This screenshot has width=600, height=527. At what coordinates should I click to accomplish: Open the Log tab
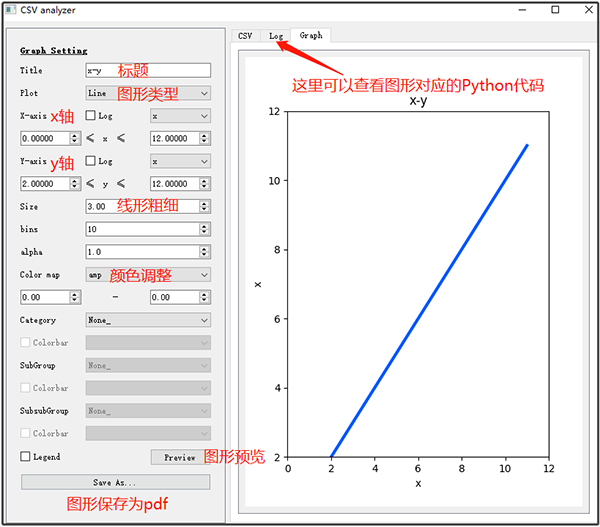[x=276, y=36]
